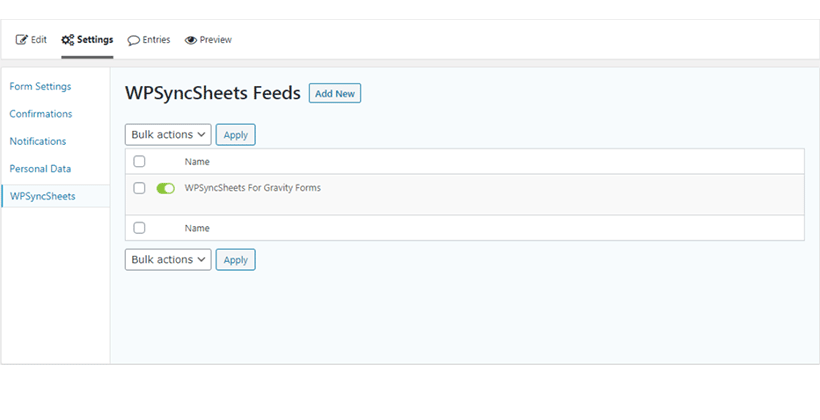820x420 pixels.
Task: Open Form Settings in the sidebar
Action: 40,86
